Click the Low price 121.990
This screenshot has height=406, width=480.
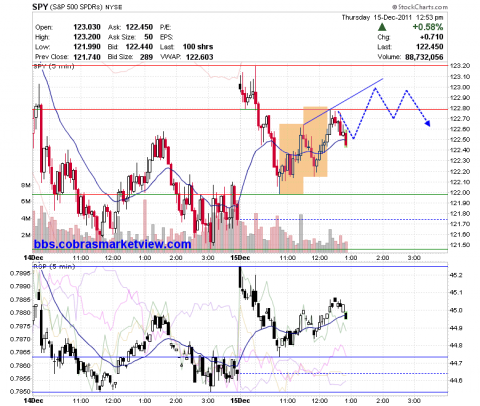[x=87, y=47]
